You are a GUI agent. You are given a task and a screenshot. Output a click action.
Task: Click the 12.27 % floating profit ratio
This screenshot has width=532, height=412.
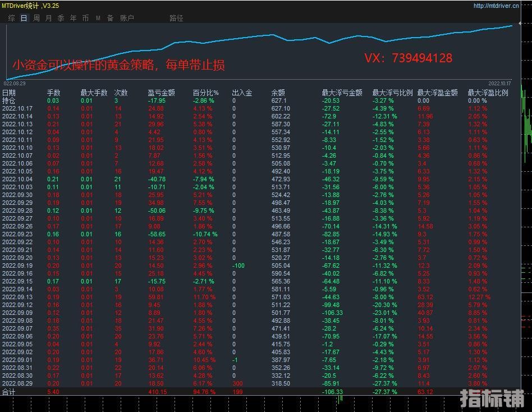pos(479,297)
